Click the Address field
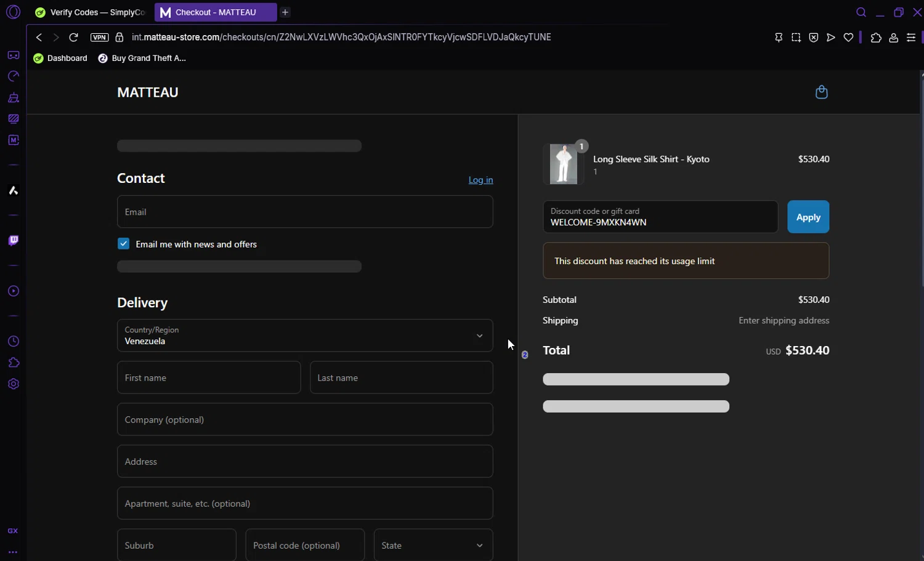Viewport: 924px width, 561px height. point(305,461)
